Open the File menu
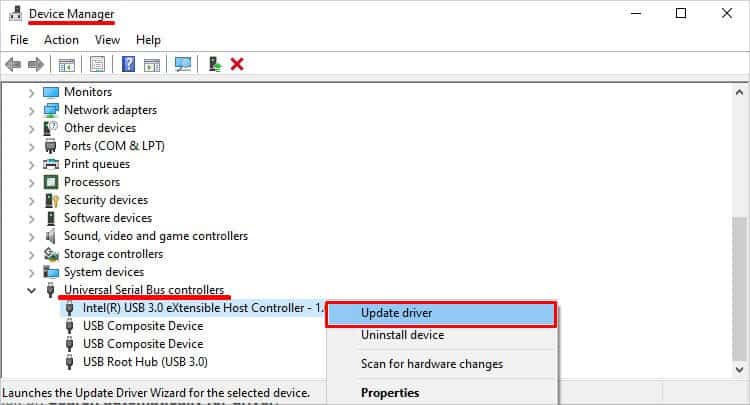This screenshot has height=405, width=750. point(19,40)
